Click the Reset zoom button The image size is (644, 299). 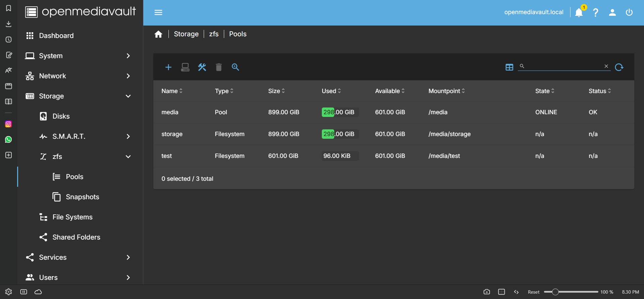[x=533, y=292]
